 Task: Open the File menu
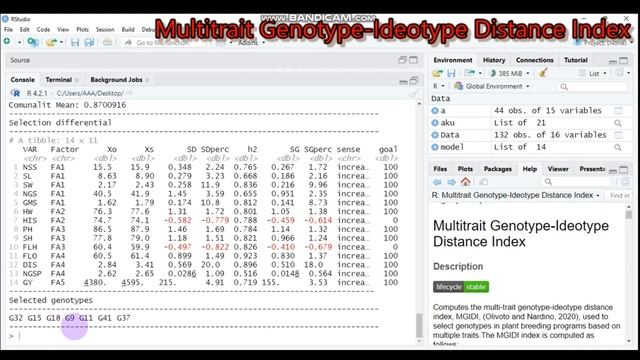click(8, 29)
